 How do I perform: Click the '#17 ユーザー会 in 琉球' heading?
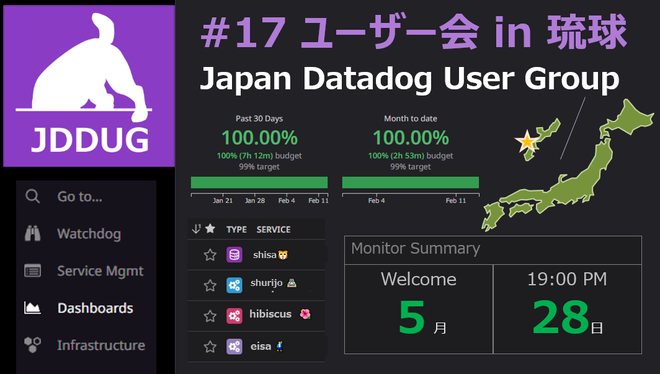(x=413, y=32)
